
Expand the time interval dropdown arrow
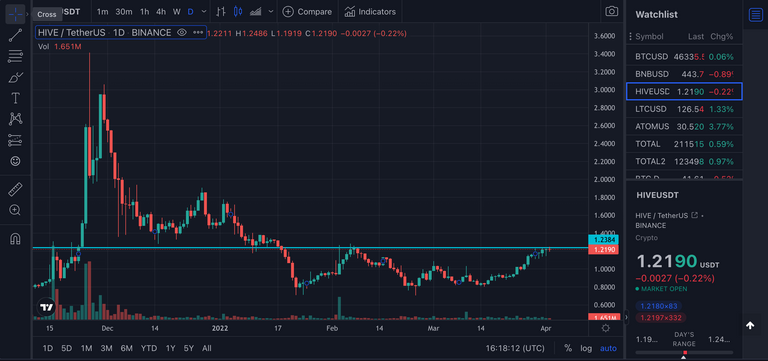[x=204, y=11]
